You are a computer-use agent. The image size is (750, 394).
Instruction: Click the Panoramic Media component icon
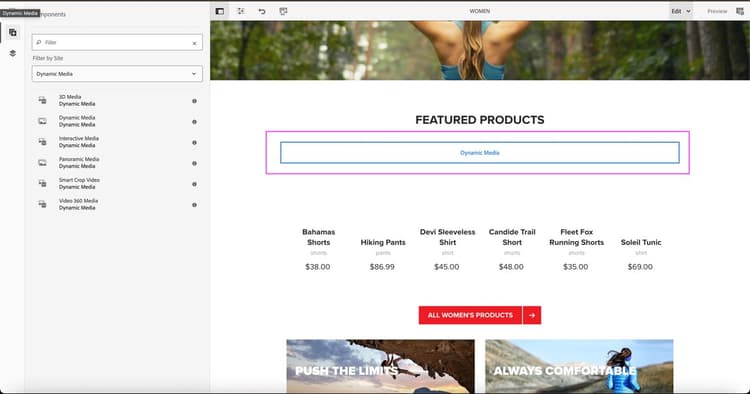coord(43,163)
